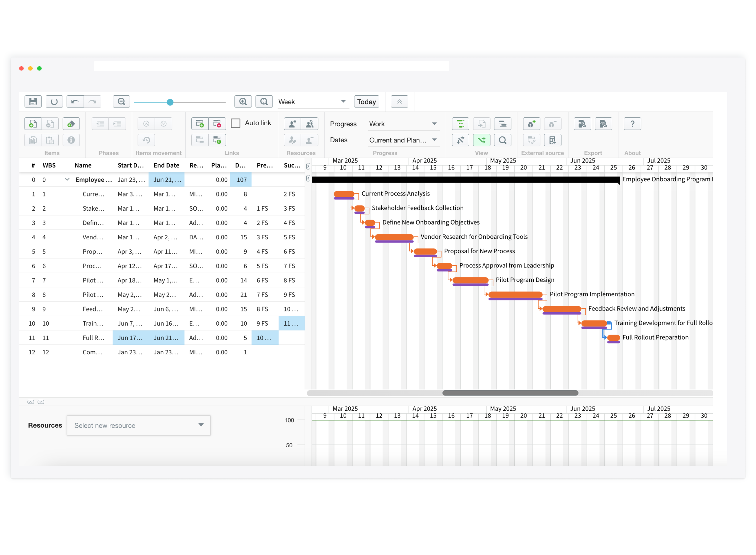Click the End Date column header
This screenshot has width=756, height=555.
tap(166, 165)
